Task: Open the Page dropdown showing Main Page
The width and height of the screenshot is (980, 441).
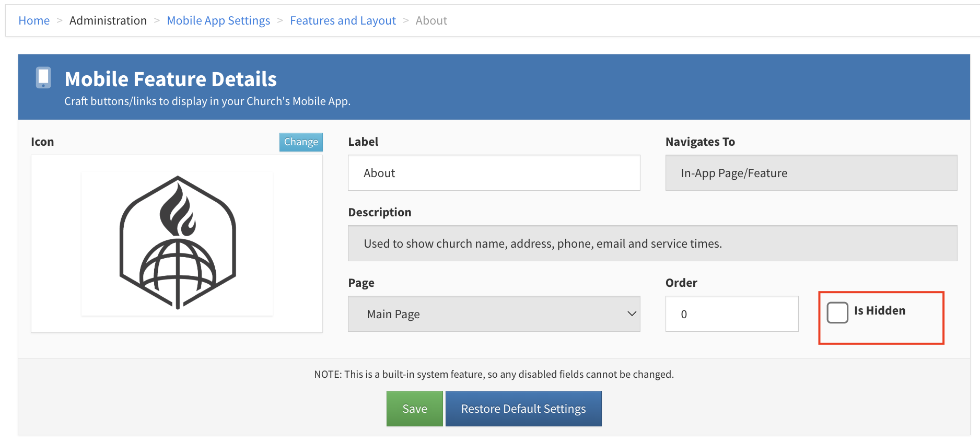Action: point(494,314)
